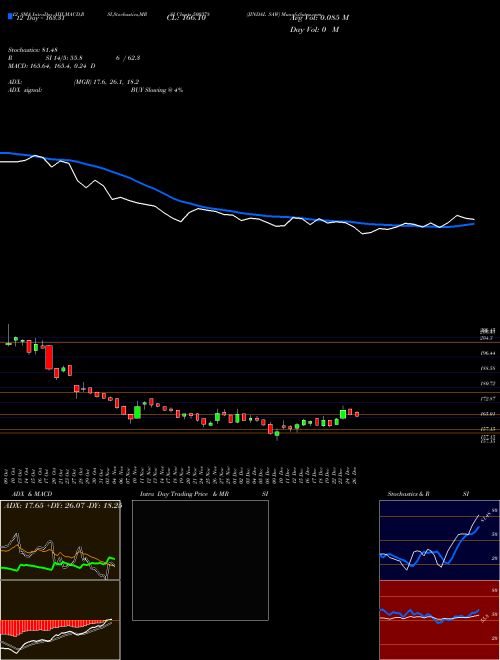Viewport: 500px width, 660px height.
Task: Select the 'Stochastics: 81.48' value
Action: click(33, 50)
